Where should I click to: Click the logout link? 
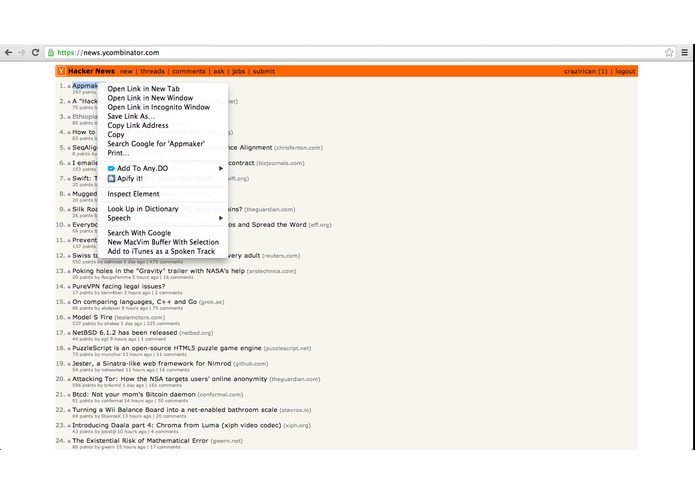point(625,71)
